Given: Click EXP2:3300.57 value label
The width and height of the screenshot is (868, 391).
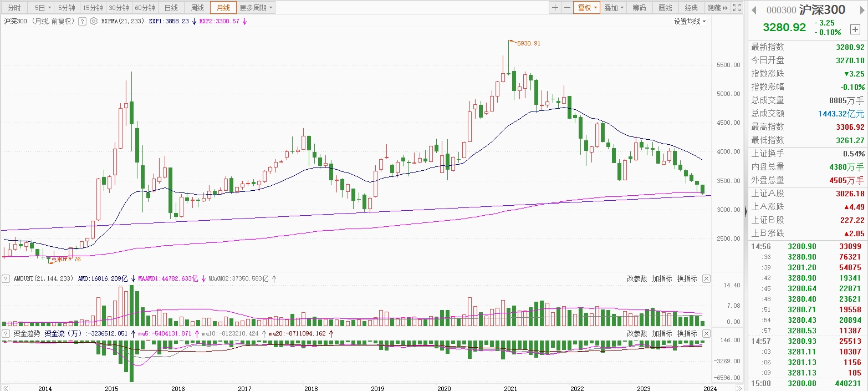Looking at the screenshot, I should pos(219,21).
